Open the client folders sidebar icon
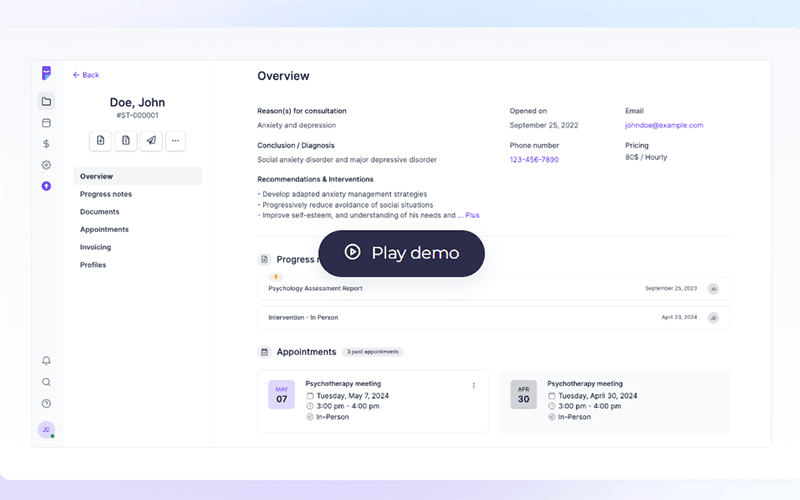 [46, 102]
